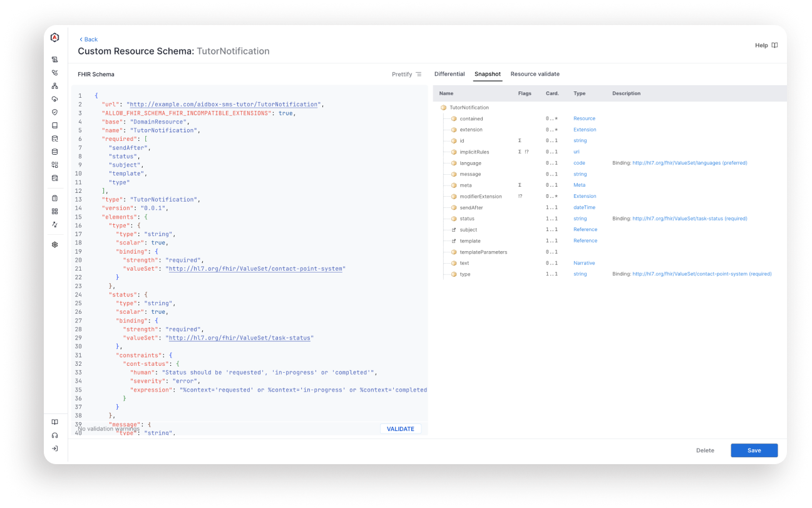Go back using the Back link
812x508 pixels.
(x=88, y=39)
